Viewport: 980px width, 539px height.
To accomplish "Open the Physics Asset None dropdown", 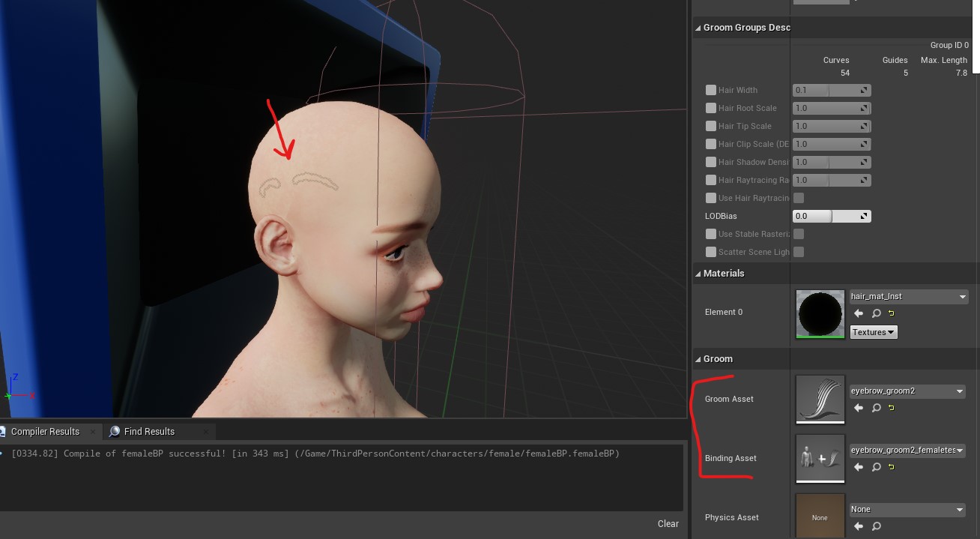I will tap(907, 510).
